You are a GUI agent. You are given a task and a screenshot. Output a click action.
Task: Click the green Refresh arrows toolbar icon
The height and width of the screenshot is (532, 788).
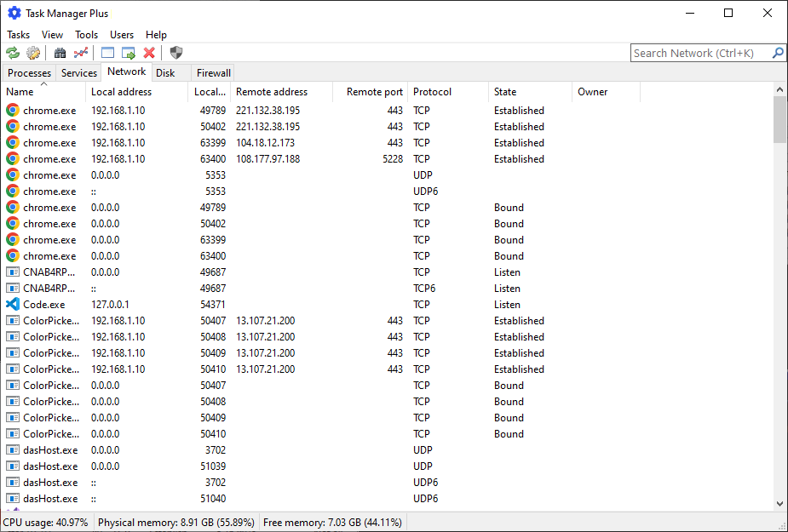pos(13,53)
